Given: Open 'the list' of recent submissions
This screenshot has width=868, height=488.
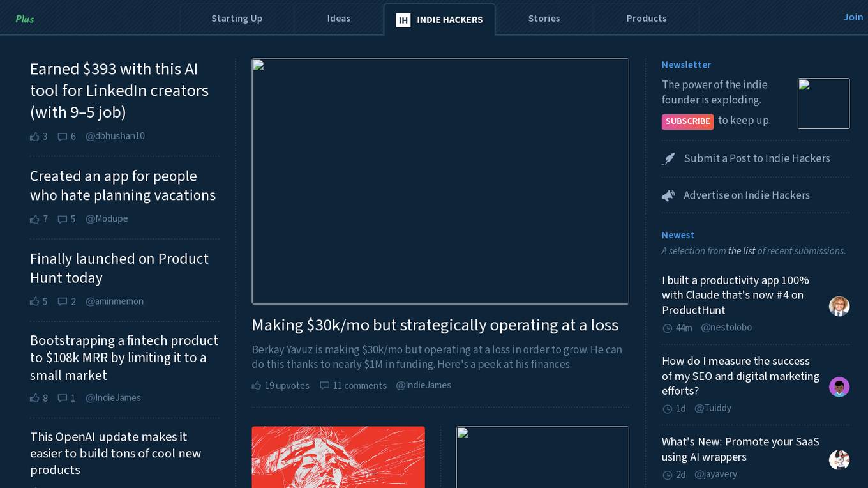Looking at the screenshot, I should click(742, 251).
